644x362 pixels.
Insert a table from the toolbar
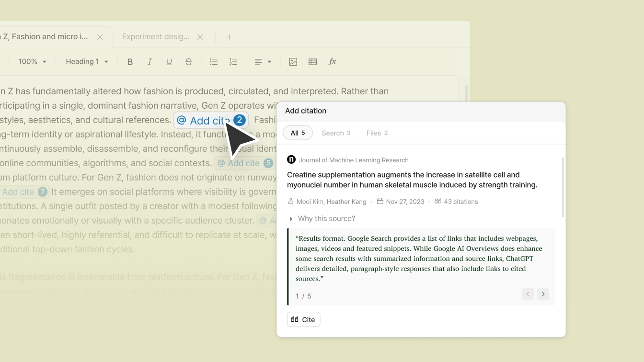[x=312, y=61]
